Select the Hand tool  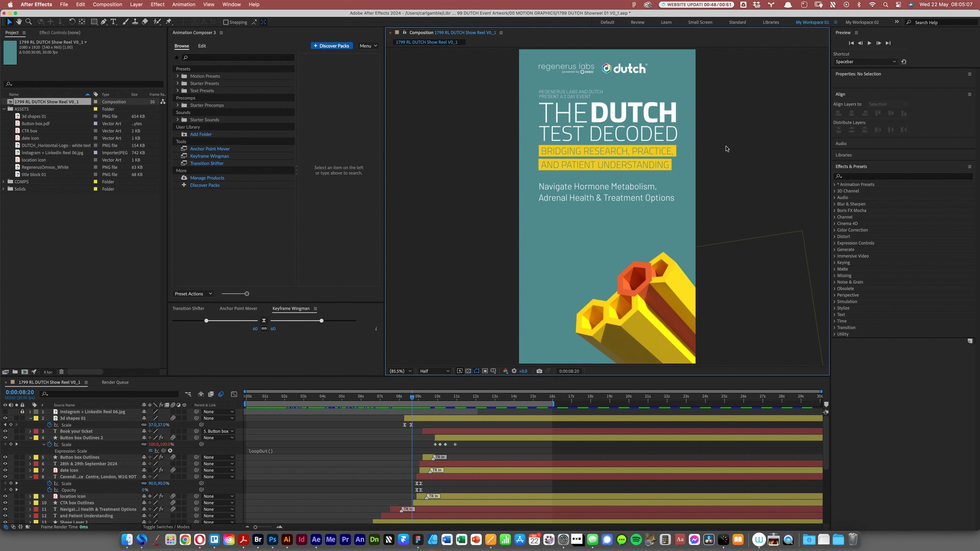(x=19, y=22)
